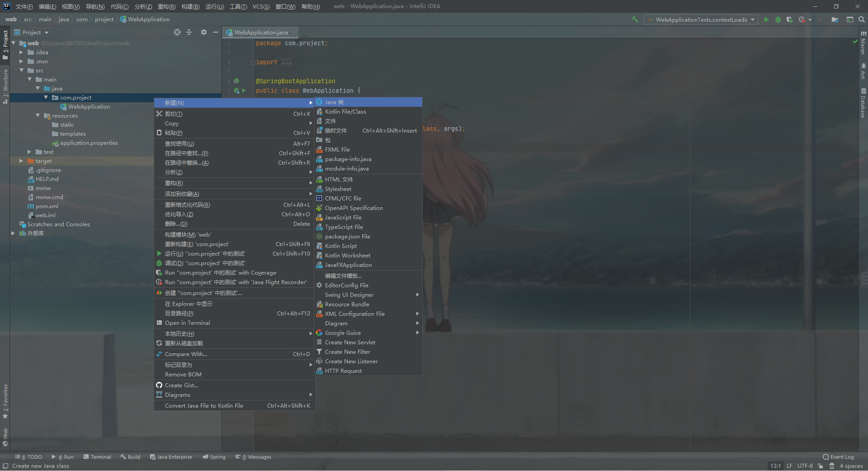This screenshot has height=471, width=868.
Task: Expand the test folder
Action: point(29,152)
